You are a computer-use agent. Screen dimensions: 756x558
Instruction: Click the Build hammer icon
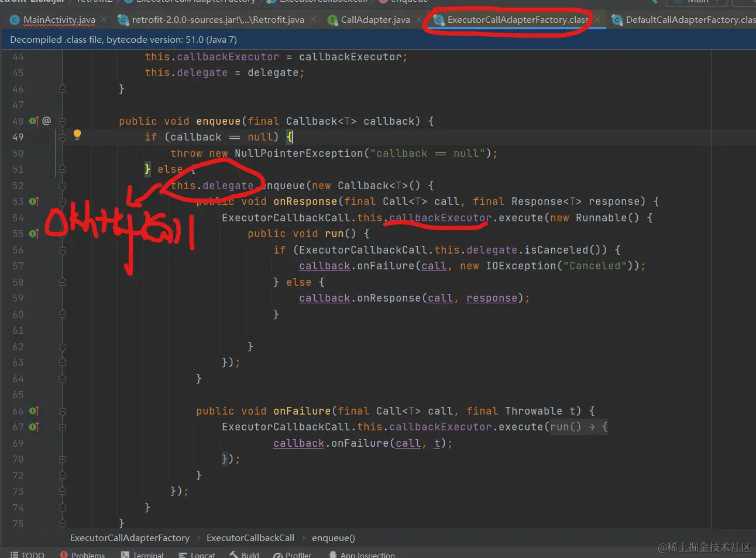(x=234, y=554)
